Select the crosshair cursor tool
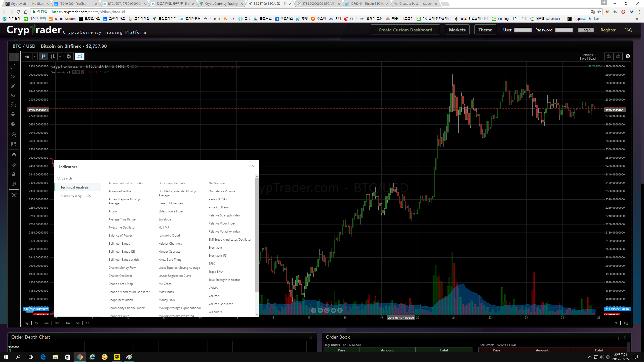644x362 pixels. click(13, 57)
